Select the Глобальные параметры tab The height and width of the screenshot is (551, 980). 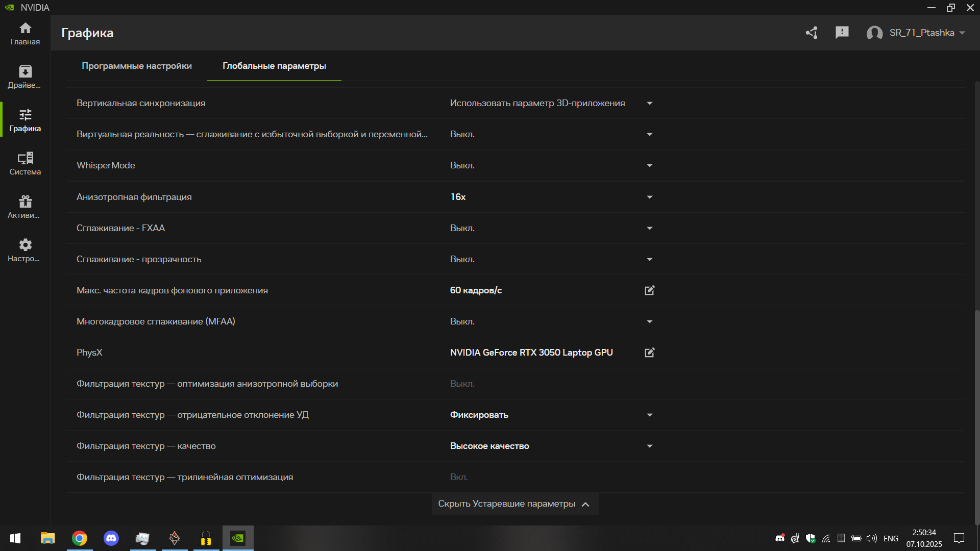coord(274,66)
